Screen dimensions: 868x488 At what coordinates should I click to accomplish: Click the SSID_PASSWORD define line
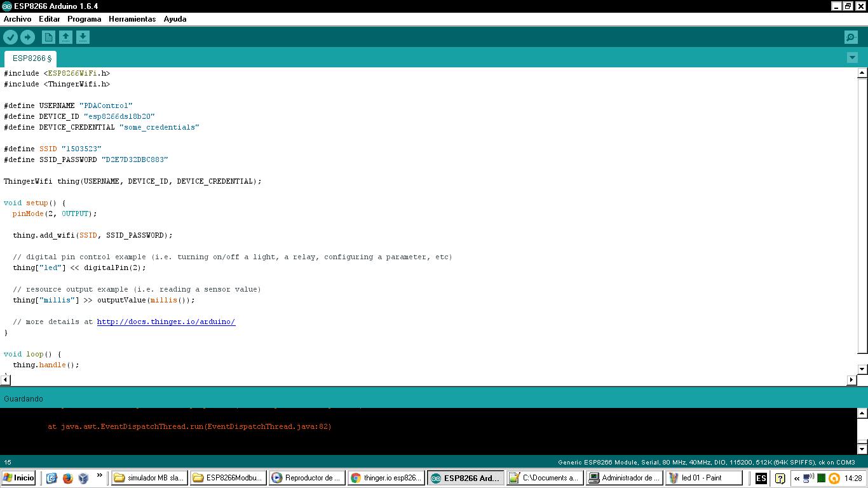tap(86, 159)
